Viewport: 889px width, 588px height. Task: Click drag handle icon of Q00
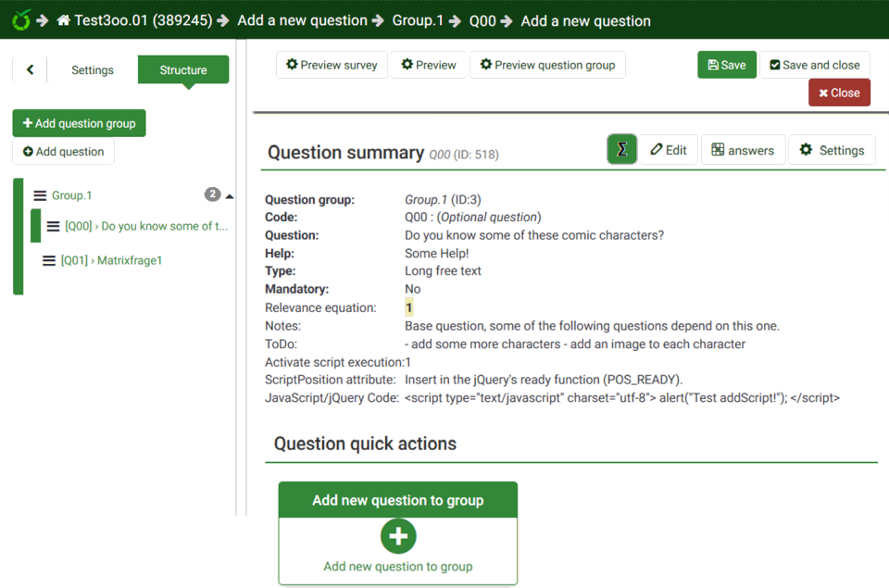click(x=53, y=226)
